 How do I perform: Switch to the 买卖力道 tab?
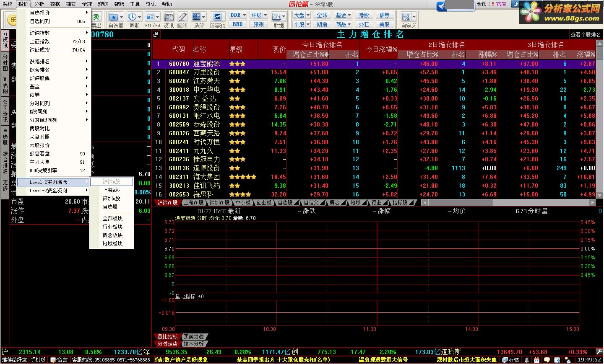(x=194, y=337)
